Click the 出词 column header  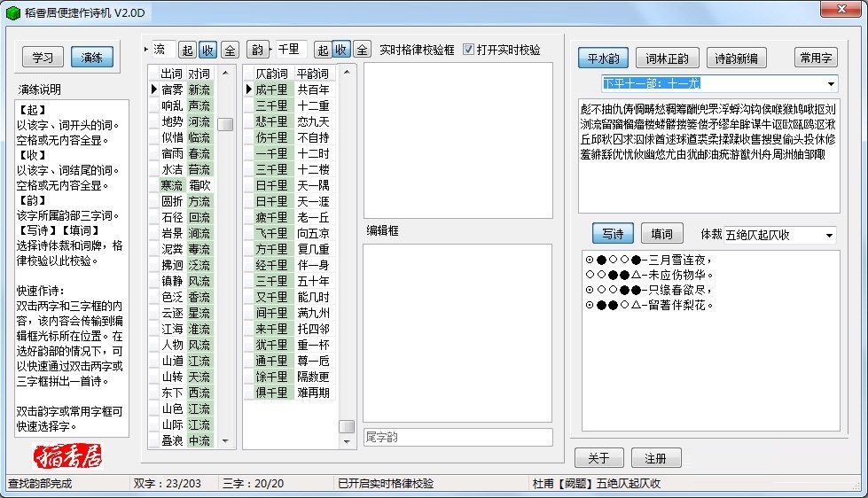click(172, 74)
